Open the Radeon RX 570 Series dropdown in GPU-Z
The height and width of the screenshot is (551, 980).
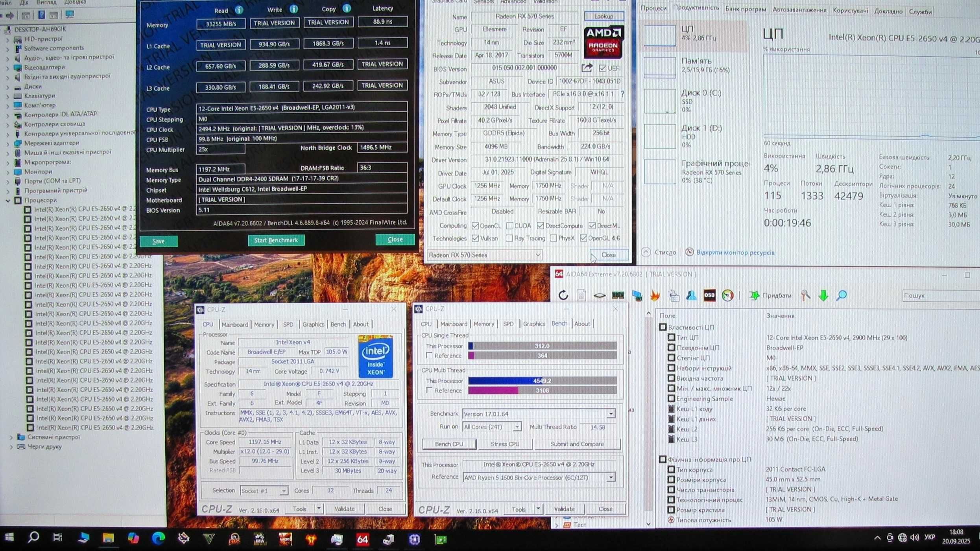[485, 255]
